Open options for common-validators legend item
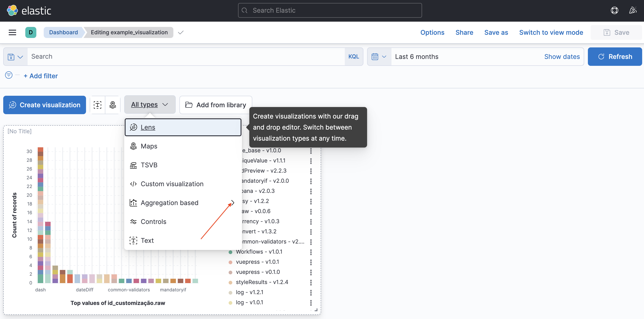 coord(311,242)
